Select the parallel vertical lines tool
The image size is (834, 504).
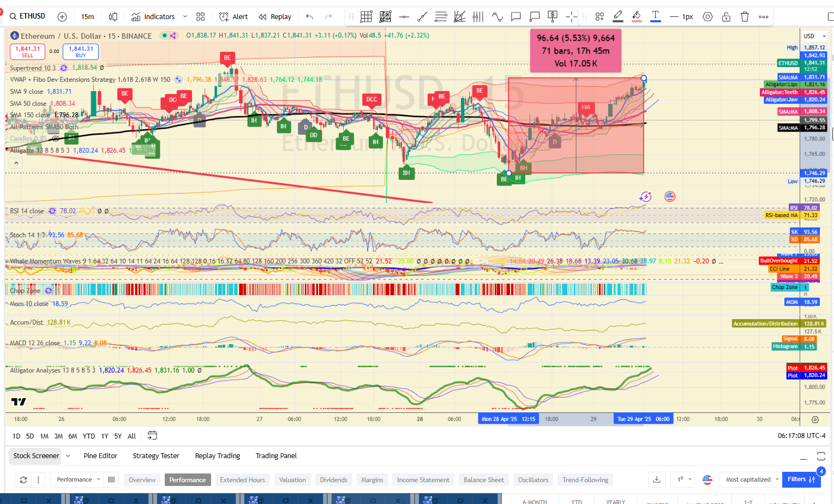[x=478, y=17]
